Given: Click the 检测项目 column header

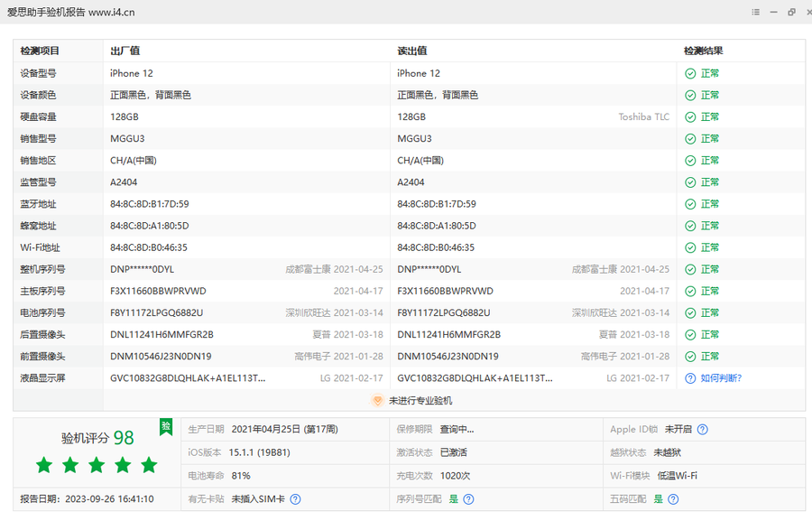Looking at the screenshot, I should pos(40,51).
